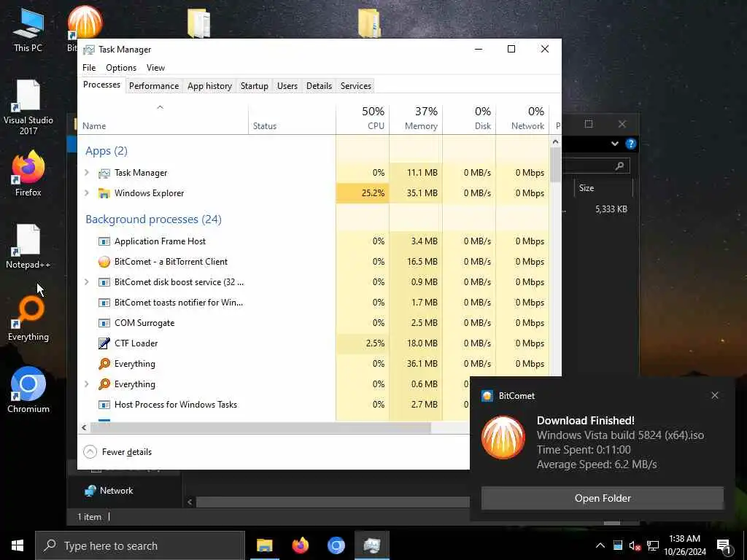Click BitComet process icon in list
Image resolution: width=747 pixels, height=560 pixels.
(x=104, y=262)
